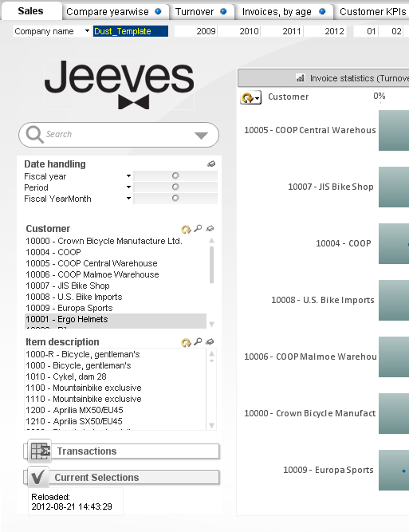Image resolution: width=409 pixels, height=532 pixels.
Task: Click blue dot on Invoices, by age tab
Action: tap(322, 11)
